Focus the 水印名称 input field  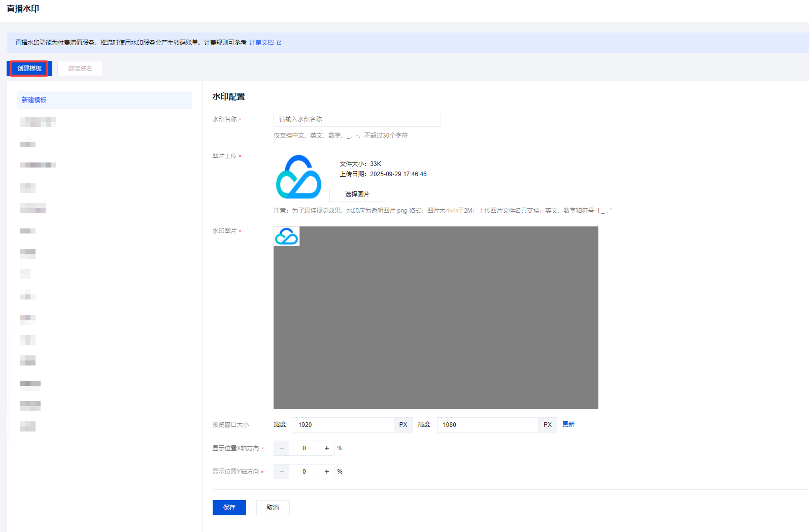[357, 119]
